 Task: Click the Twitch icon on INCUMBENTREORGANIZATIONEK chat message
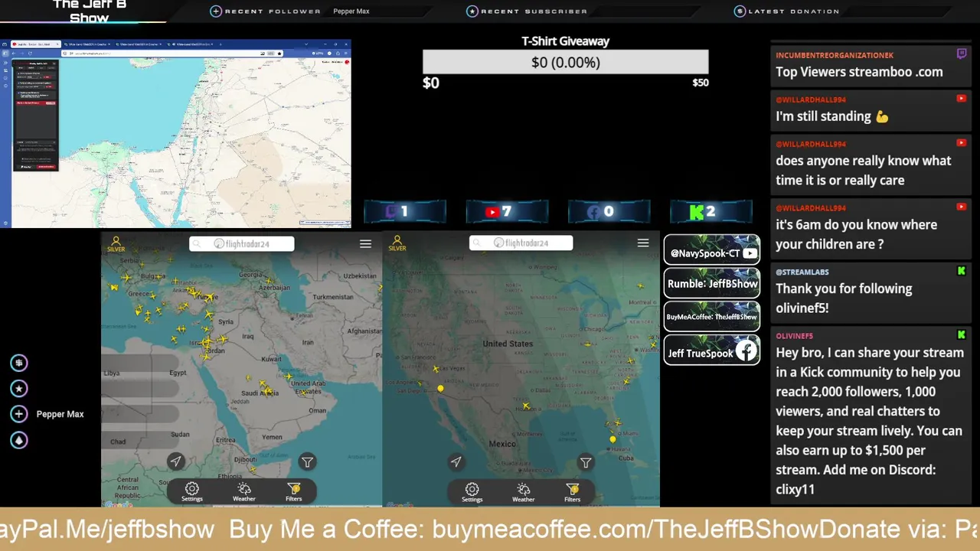click(961, 54)
